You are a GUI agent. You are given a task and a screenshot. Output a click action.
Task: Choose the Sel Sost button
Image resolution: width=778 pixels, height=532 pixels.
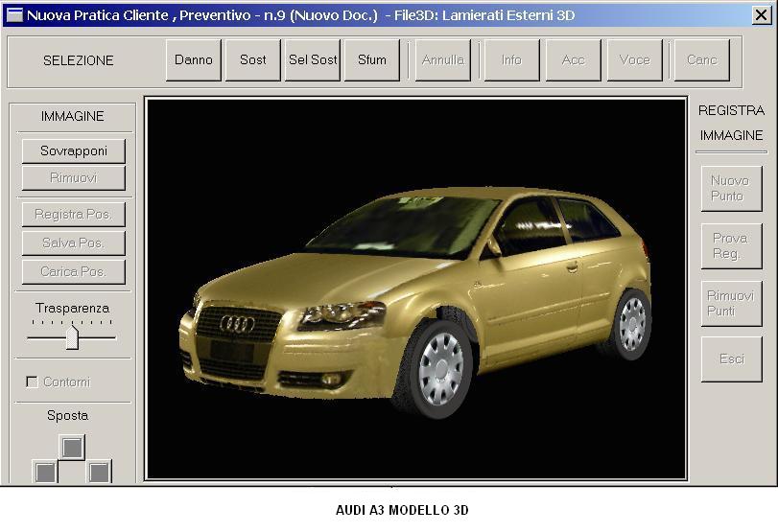point(313,60)
